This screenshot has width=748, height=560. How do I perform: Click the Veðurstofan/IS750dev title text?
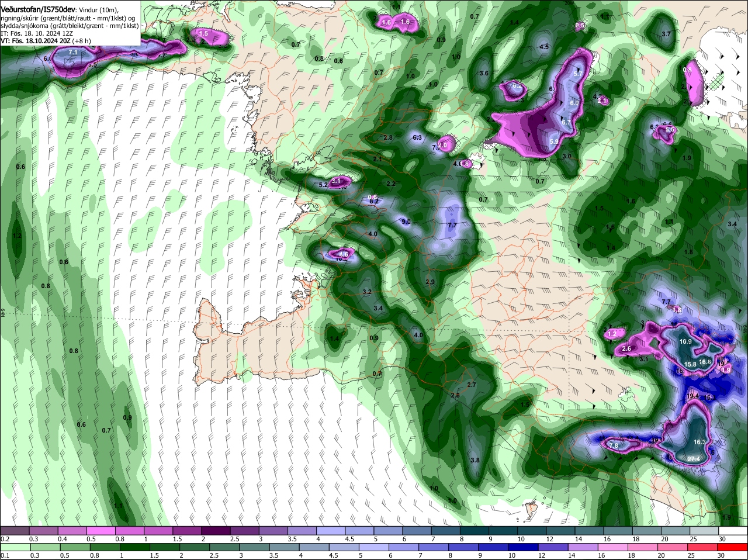click(38, 10)
